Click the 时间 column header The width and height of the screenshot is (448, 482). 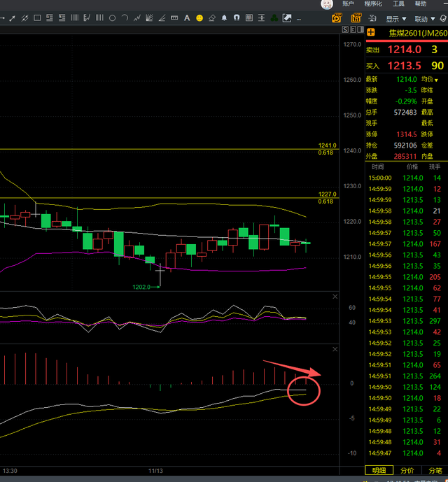(x=377, y=166)
